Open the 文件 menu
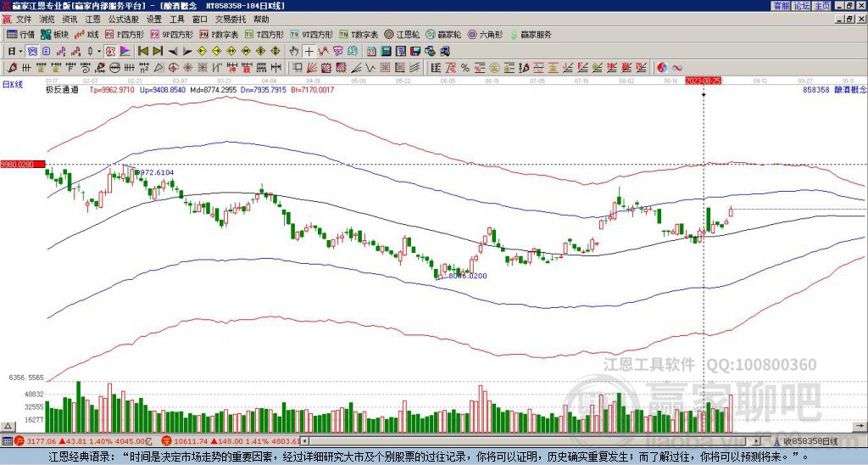The width and height of the screenshot is (868, 465). point(23,20)
